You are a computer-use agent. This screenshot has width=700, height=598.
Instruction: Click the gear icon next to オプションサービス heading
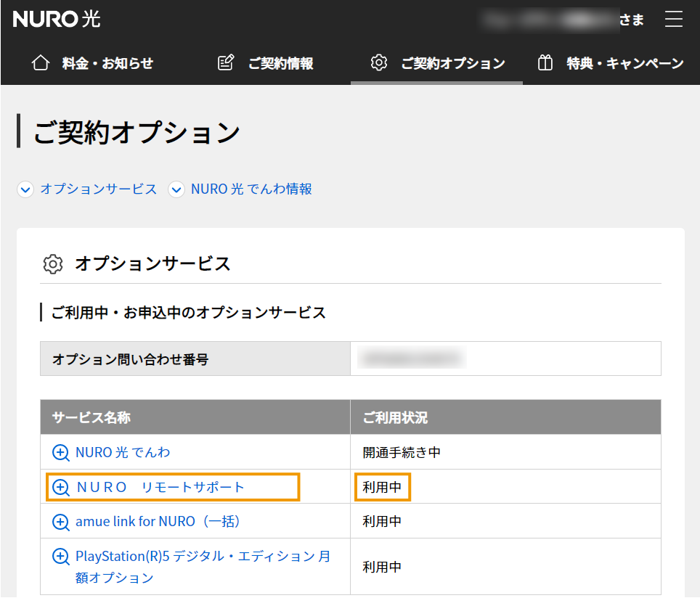pyautogui.click(x=53, y=263)
